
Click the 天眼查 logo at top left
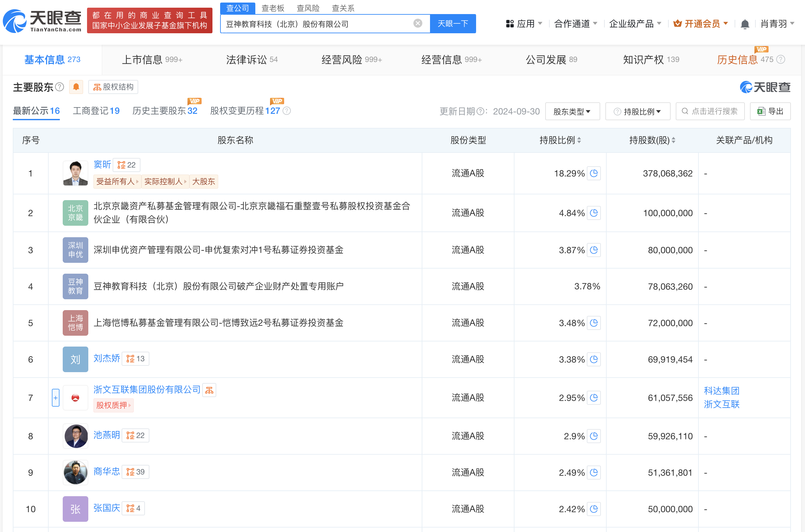(x=43, y=21)
